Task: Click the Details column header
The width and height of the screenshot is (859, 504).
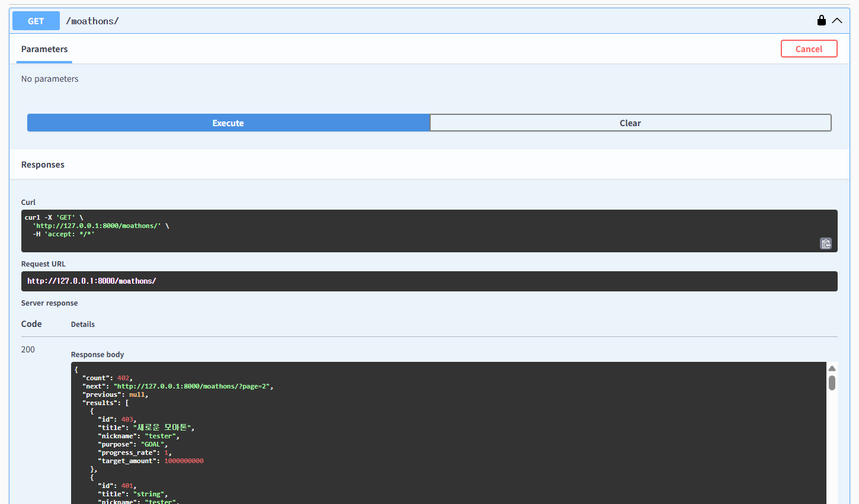Action: pyautogui.click(x=83, y=325)
